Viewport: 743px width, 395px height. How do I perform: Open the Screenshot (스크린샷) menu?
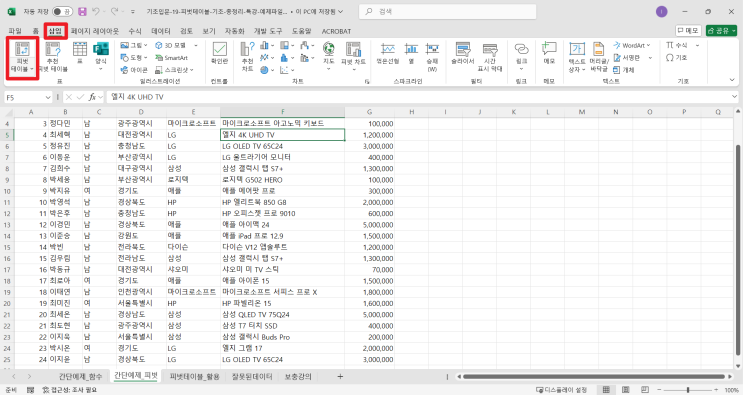[x=174, y=70]
